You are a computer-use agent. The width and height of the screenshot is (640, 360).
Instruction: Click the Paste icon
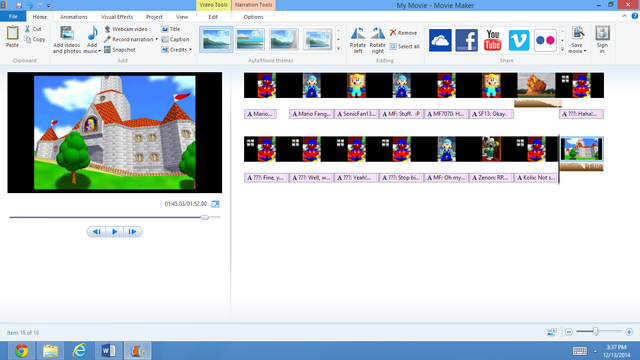(x=12, y=33)
